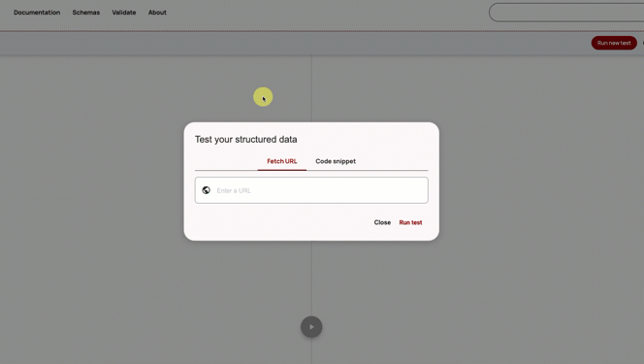Close the structured data dialog
Image resolution: width=644 pixels, height=364 pixels.
(x=382, y=222)
